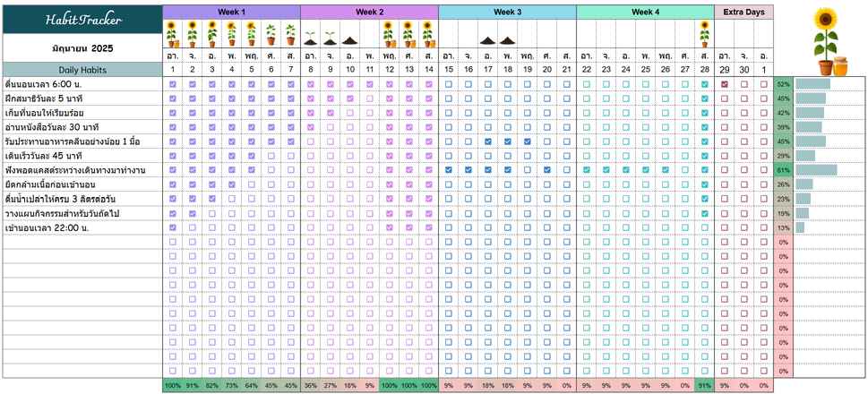
Task: Tick เดินเร็ววันละ 45 นาที for day 6
Action: [271, 156]
